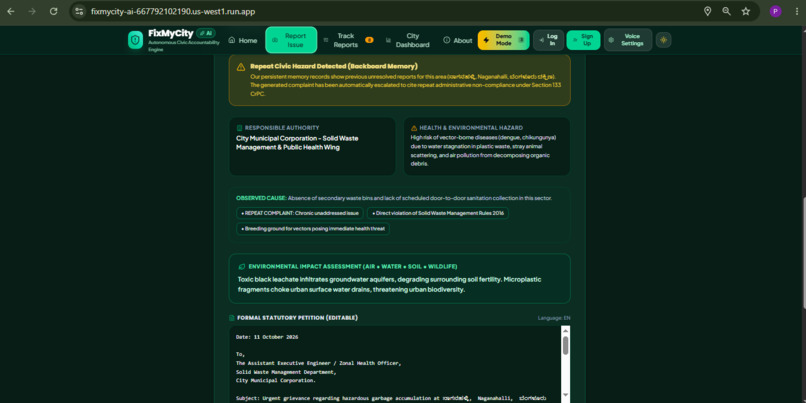Image resolution: width=806 pixels, height=403 pixels.
Task: Bookmark this page with the star icon
Action: tap(745, 11)
